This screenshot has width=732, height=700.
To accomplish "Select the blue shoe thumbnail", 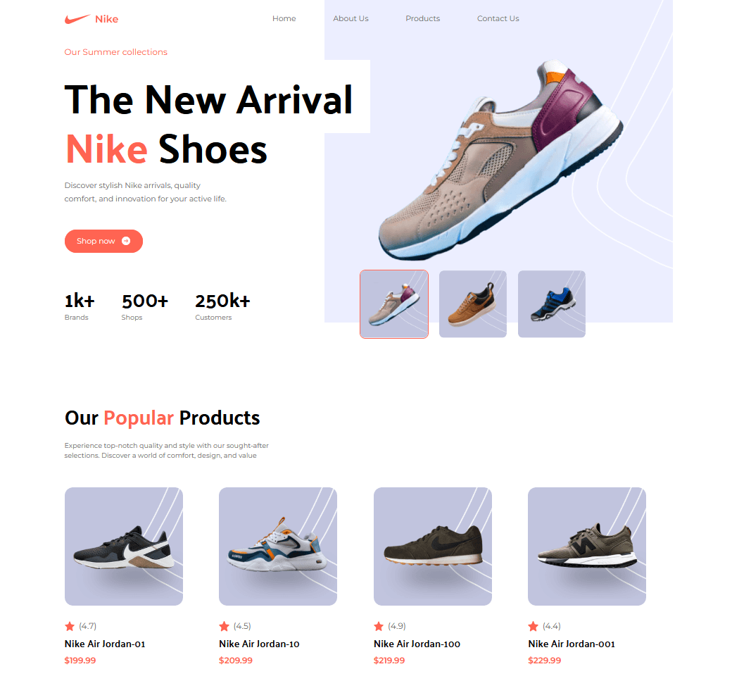I will pos(552,304).
